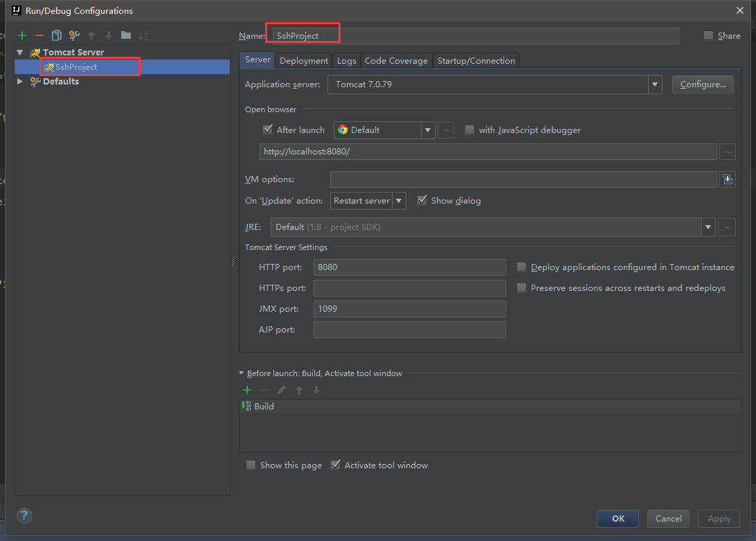756x541 pixels.
Task: Open the Application server dropdown
Action: 655,85
